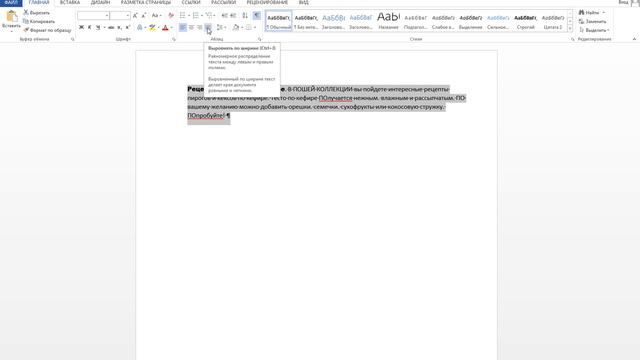This screenshot has width=640, height=360.
Task: Click the numbered list icon
Action: [x=196, y=16]
